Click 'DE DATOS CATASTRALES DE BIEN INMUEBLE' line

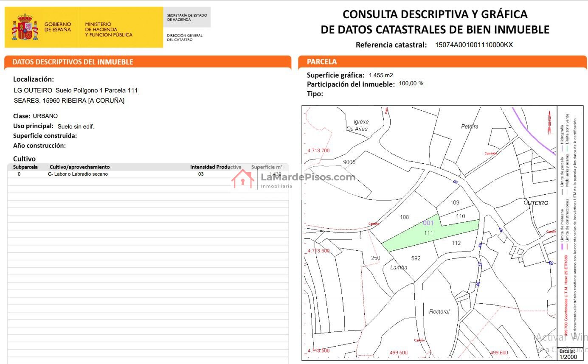435,30
